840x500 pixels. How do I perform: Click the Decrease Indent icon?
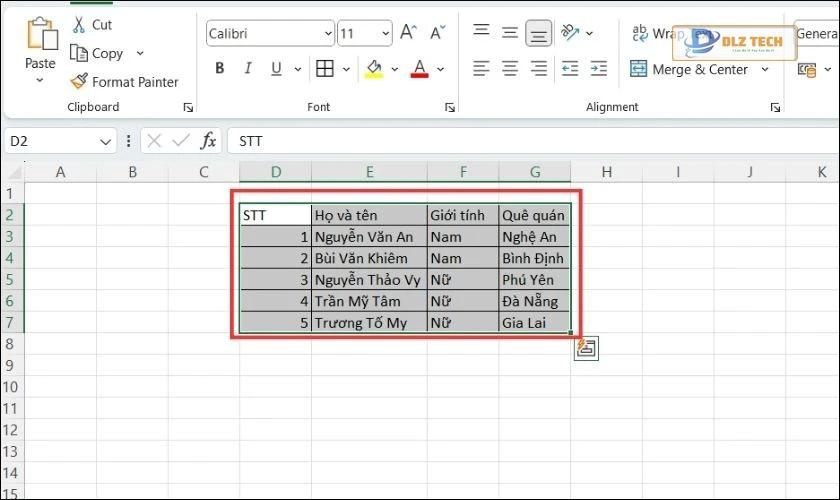pos(570,69)
